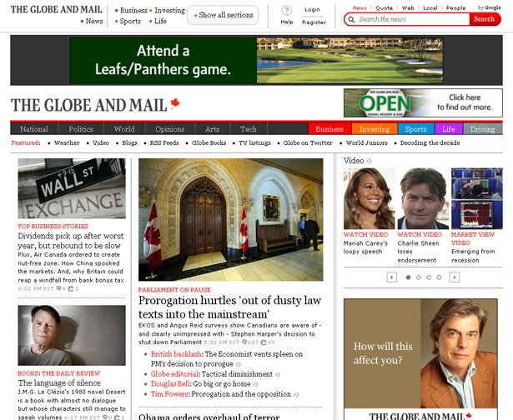
Task: Open Blogs from Featured links
Action: pyautogui.click(x=129, y=142)
